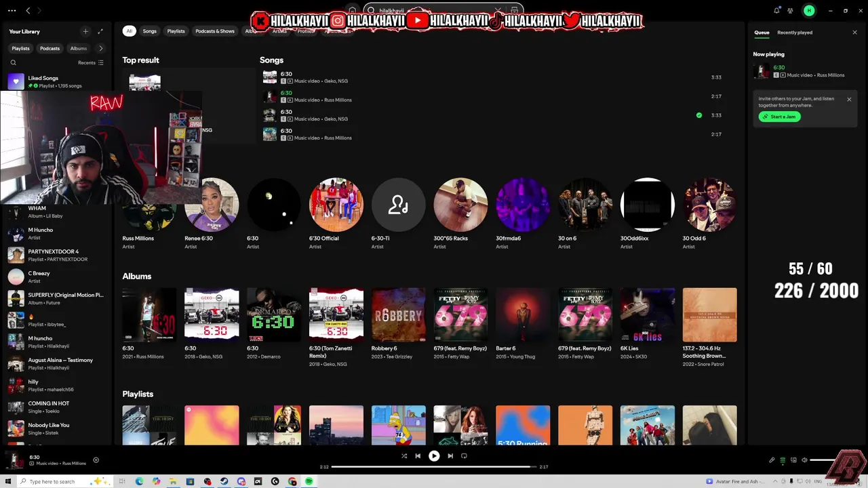The image size is (868, 488).
Task: Show more library filters with right chevron
Action: [x=101, y=48]
